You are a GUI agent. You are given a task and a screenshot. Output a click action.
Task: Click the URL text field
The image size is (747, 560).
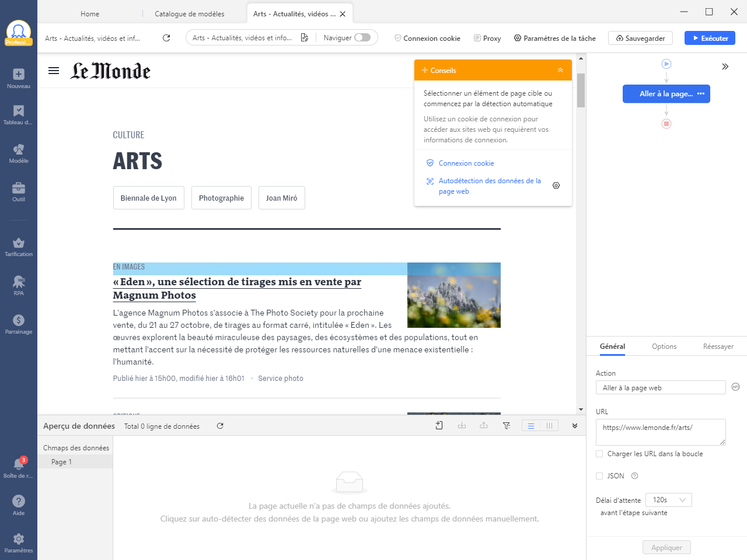coord(661,432)
